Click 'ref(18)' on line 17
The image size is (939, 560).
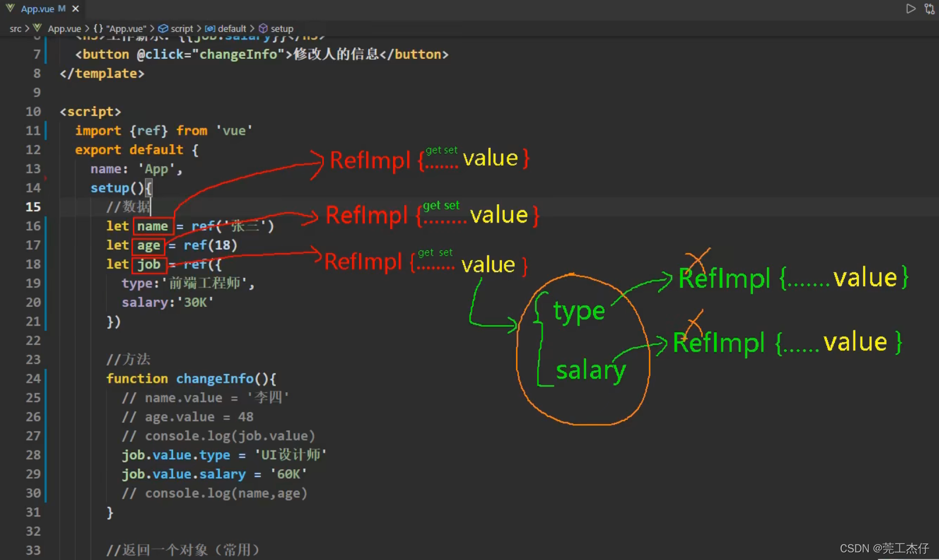pyautogui.click(x=210, y=245)
